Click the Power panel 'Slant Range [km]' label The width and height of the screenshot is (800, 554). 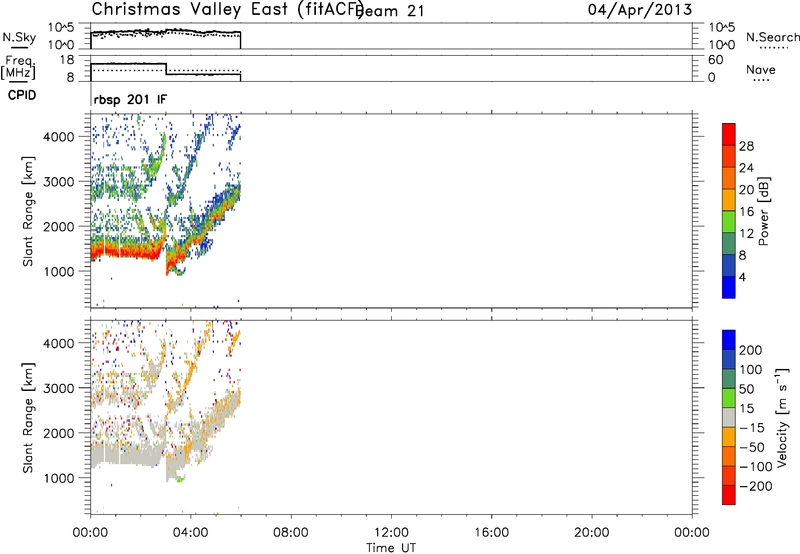28,211
